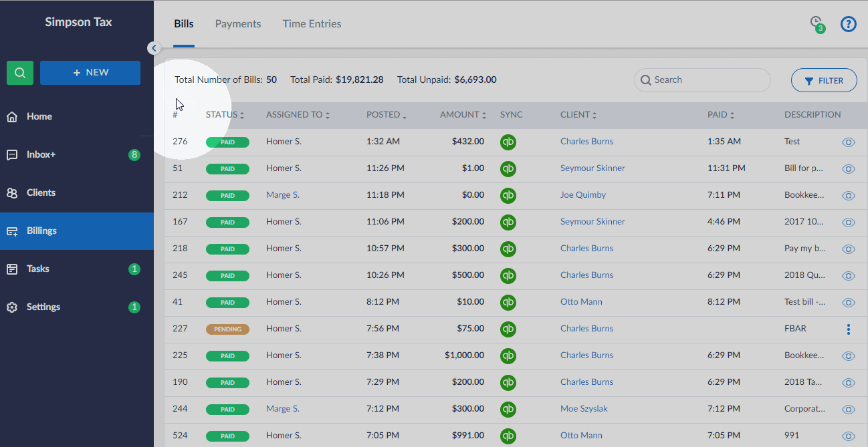Switch to the Time Entries tab
This screenshot has width=868, height=447.
312,24
